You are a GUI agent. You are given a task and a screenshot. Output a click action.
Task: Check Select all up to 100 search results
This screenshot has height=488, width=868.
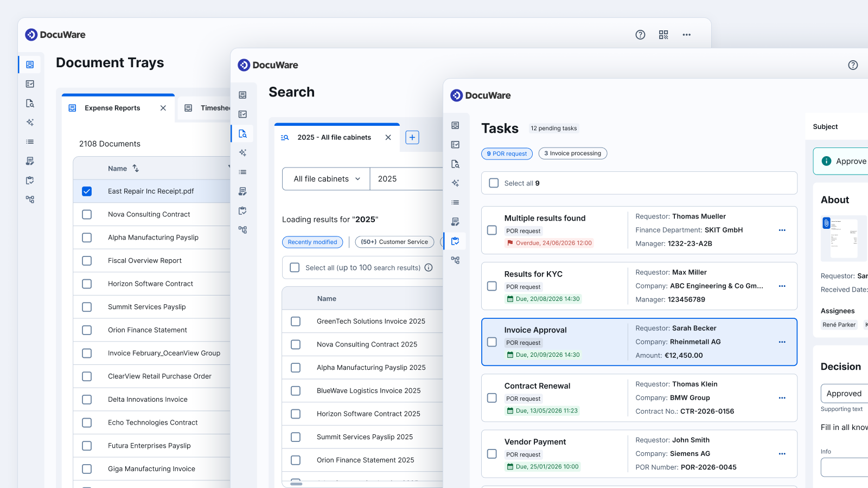click(x=295, y=267)
